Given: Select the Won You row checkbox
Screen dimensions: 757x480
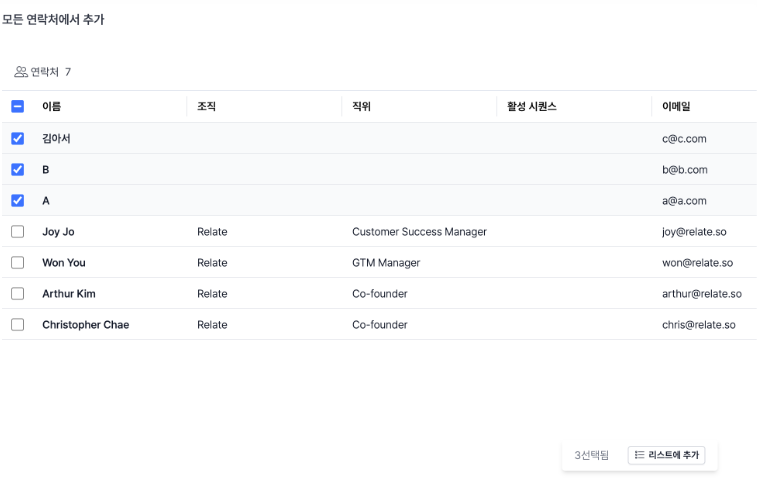Looking at the screenshot, I should pyautogui.click(x=17, y=262).
